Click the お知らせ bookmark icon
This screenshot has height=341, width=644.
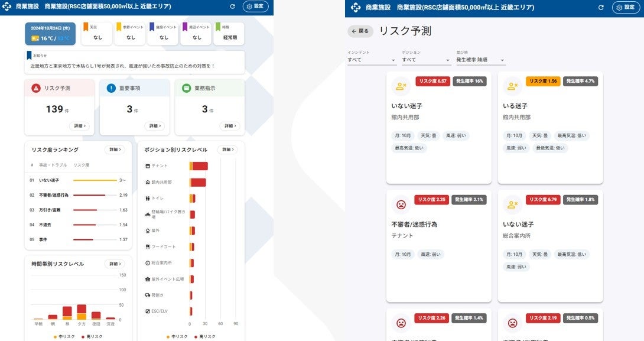[29, 55]
